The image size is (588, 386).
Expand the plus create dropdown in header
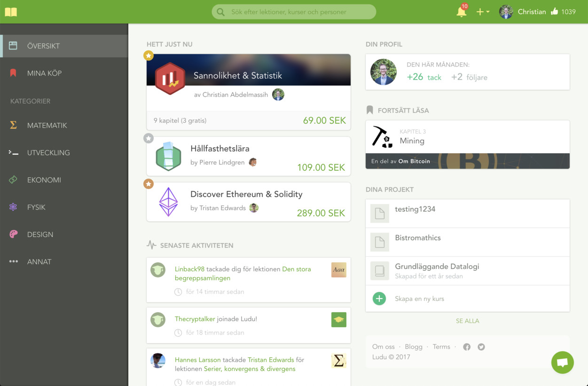pyautogui.click(x=482, y=12)
